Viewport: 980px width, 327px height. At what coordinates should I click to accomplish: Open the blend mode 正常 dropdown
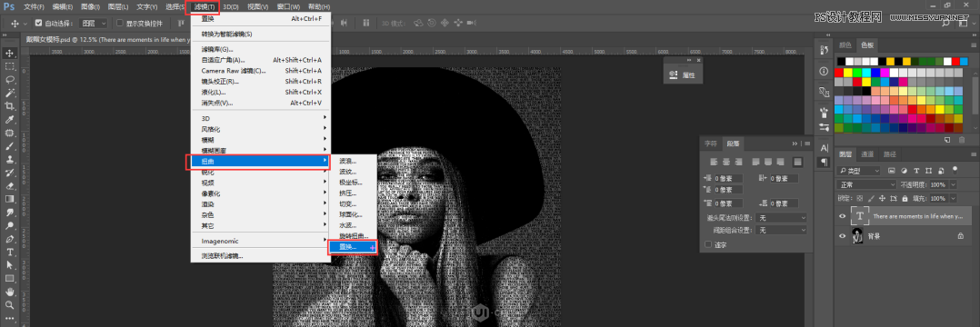[x=865, y=184]
